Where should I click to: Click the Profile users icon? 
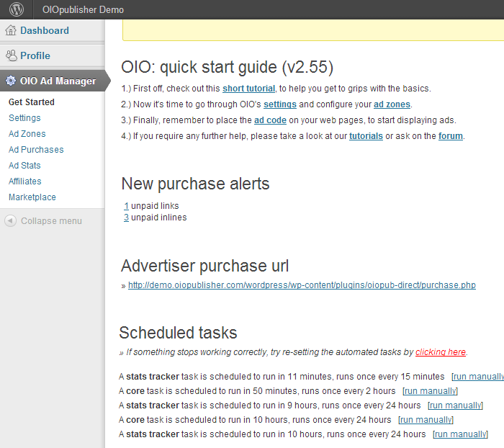pos(12,55)
